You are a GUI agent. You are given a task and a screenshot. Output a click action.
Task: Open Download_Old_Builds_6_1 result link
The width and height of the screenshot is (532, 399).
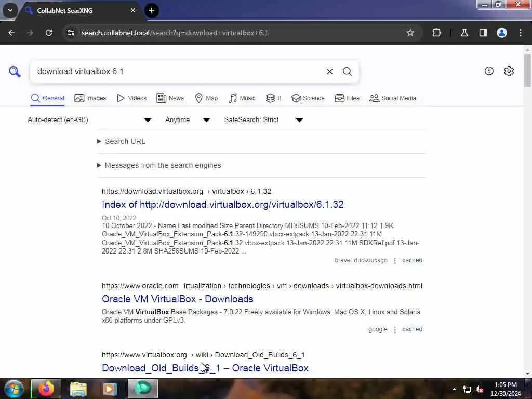pyautogui.click(x=205, y=368)
